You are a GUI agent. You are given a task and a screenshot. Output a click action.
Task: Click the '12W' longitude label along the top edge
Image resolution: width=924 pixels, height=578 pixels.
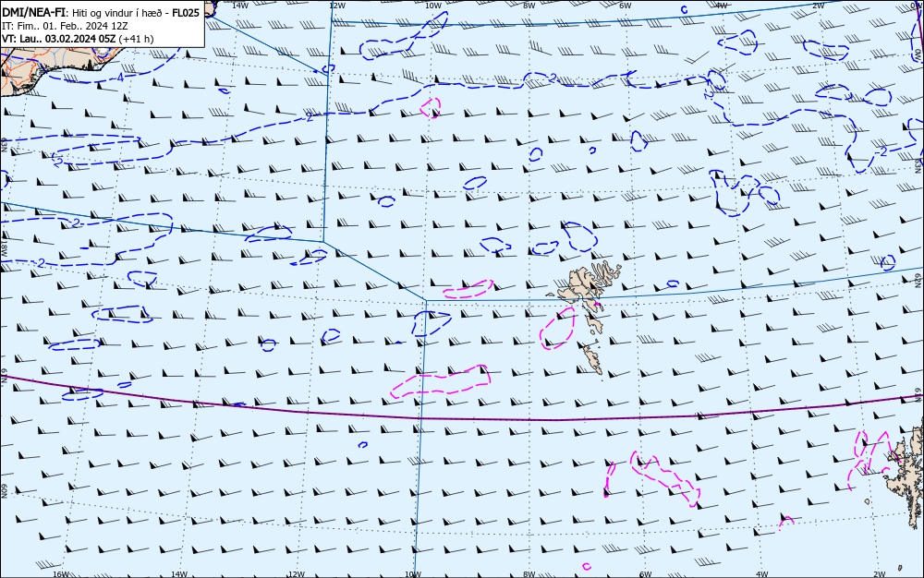click(x=337, y=6)
